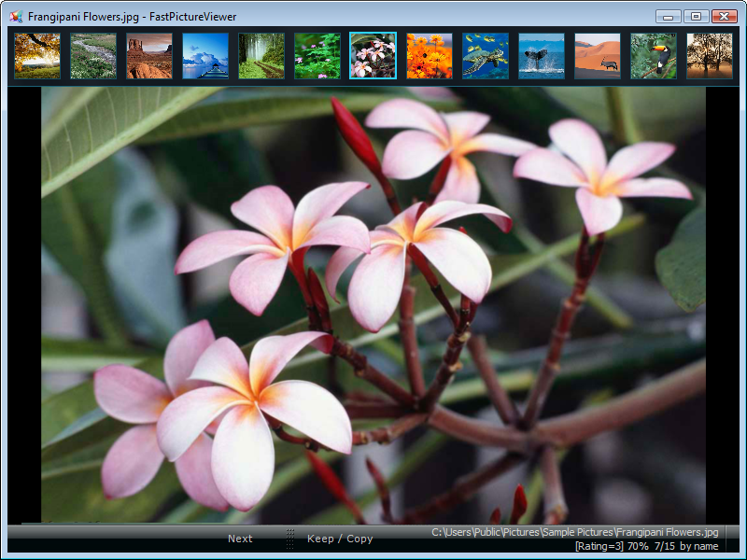Select the green sea turtle thumbnail
Screen dimensions: 747x560
486,56
